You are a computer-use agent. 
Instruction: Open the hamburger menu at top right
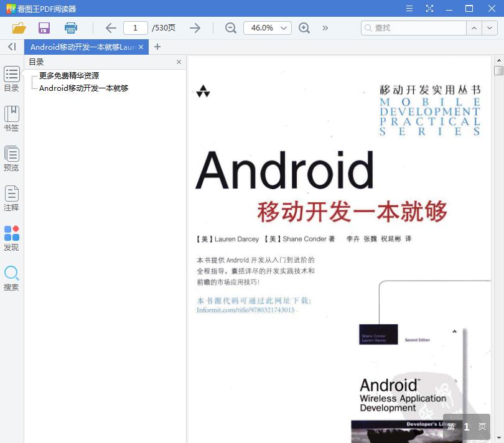point(409,9)
